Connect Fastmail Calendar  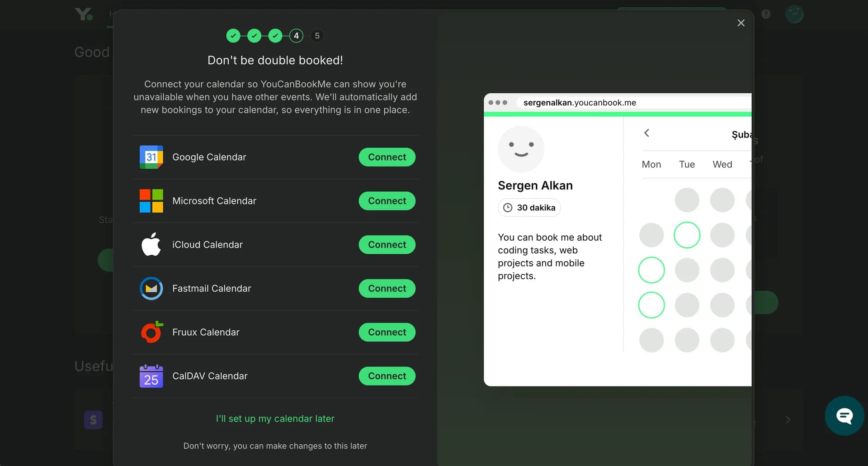(x=387, y=288)
